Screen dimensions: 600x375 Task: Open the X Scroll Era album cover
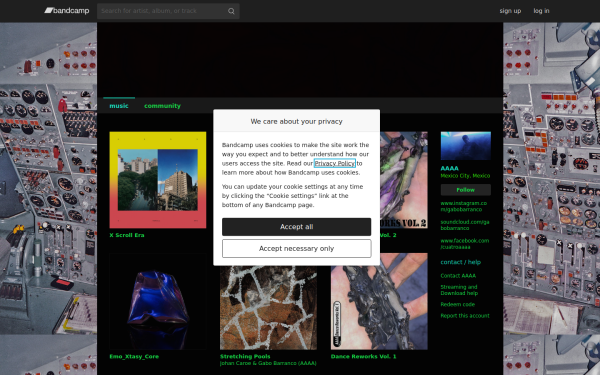[158, 180]
